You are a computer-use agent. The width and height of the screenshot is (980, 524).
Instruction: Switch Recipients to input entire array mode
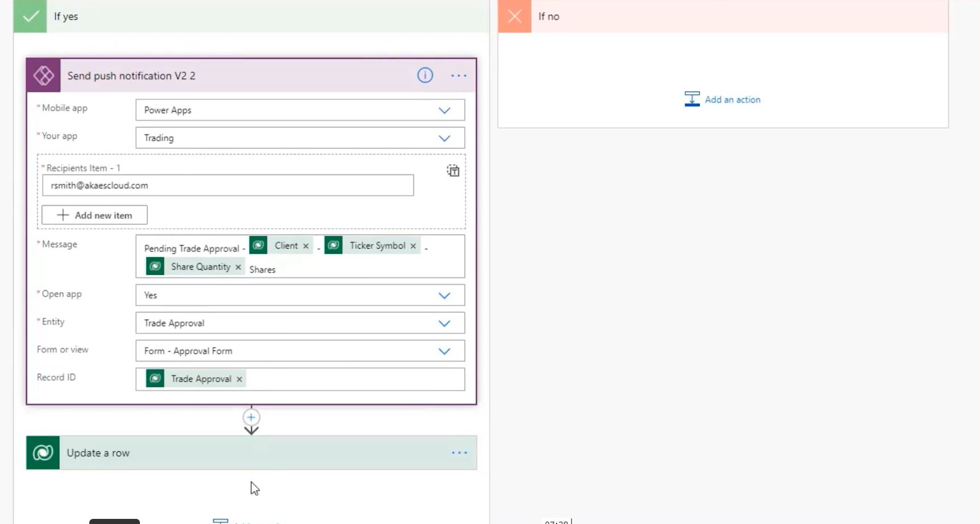click(x=453, y=171)
